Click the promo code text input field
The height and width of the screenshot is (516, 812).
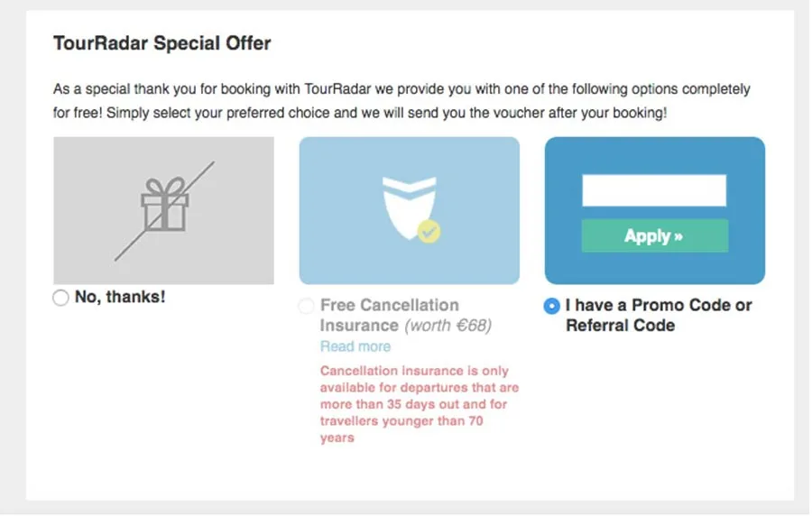tap(654, 190)
